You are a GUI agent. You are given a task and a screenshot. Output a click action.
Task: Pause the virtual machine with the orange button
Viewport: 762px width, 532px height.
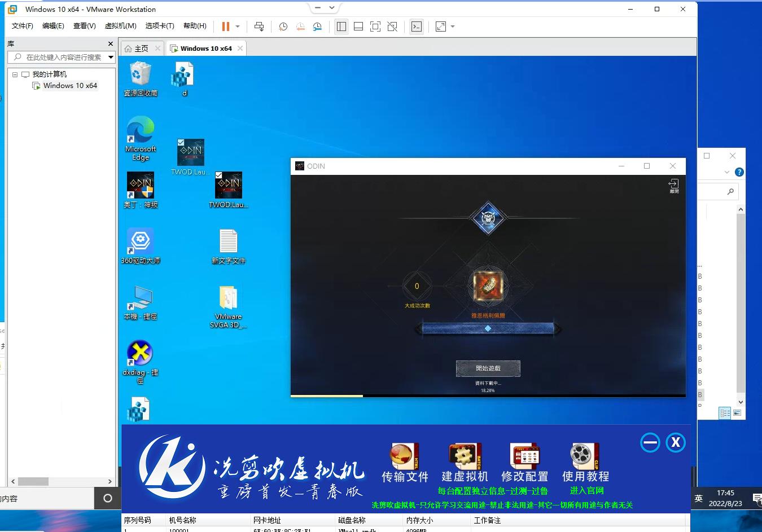pyautogui.click(x=226, y=27)
